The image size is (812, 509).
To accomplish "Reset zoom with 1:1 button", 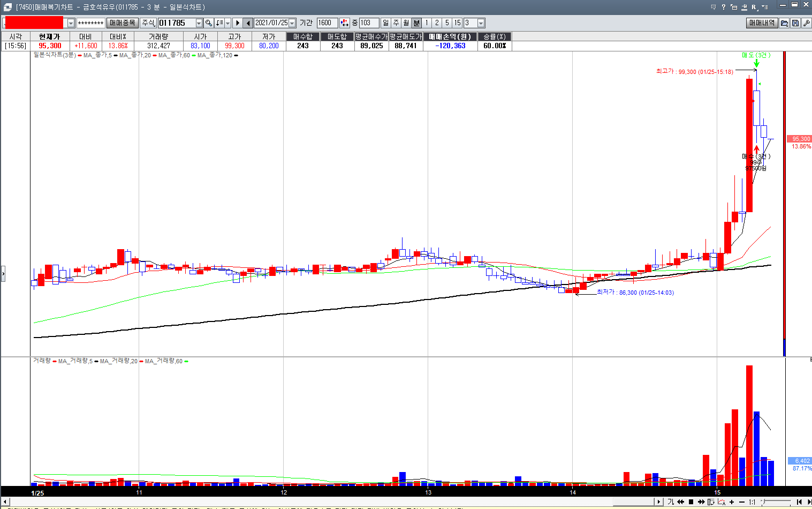I will coord(752,502).
